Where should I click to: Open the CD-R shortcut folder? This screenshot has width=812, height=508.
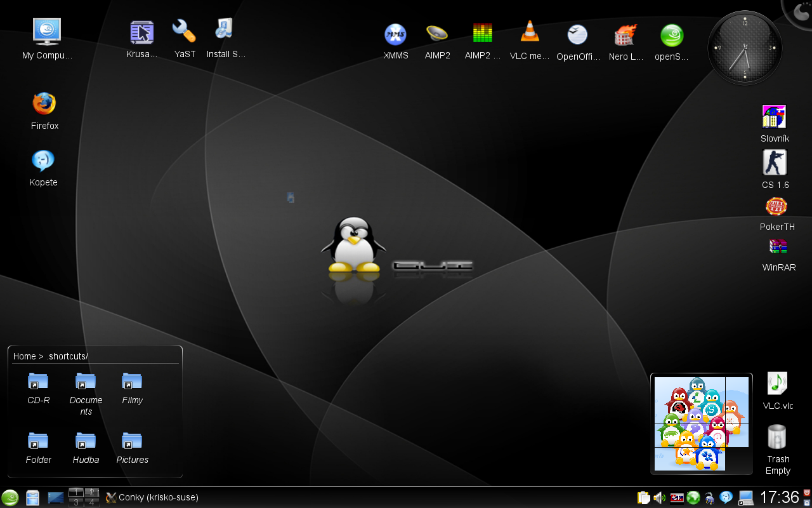[x=38, y=389]
